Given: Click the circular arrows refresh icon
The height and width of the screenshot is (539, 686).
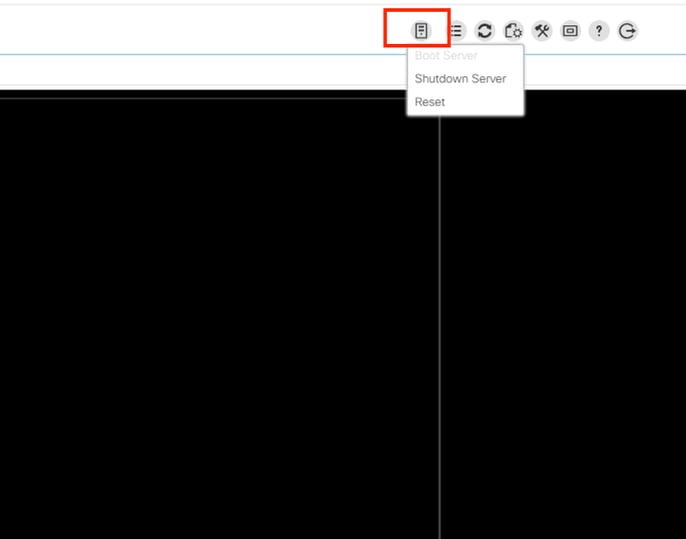Looking at the screenshot, I should [484, 31].
